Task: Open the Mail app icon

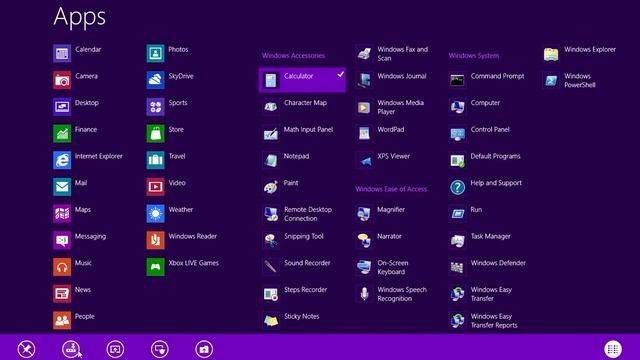Action: pos(62,187)
